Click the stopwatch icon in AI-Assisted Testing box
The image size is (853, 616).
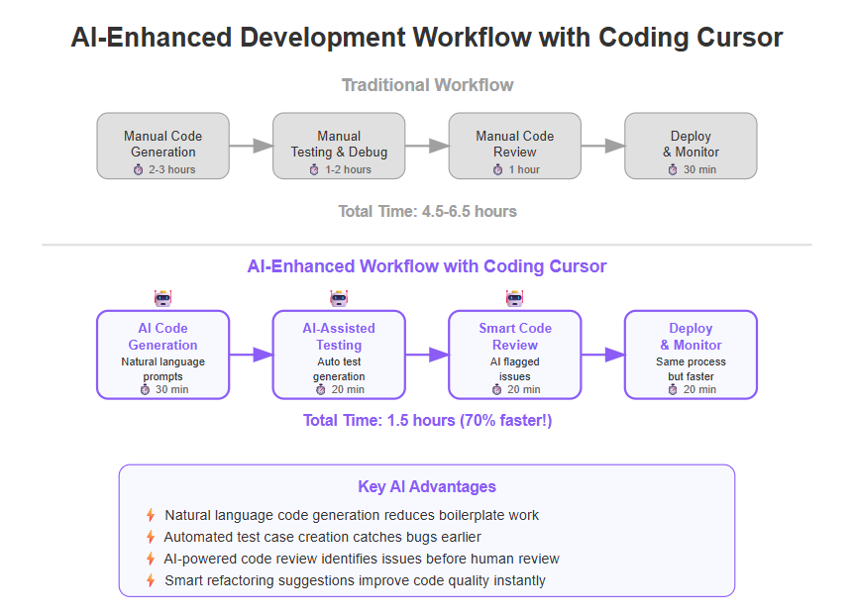pyautogui.click(x=321, y=389)
